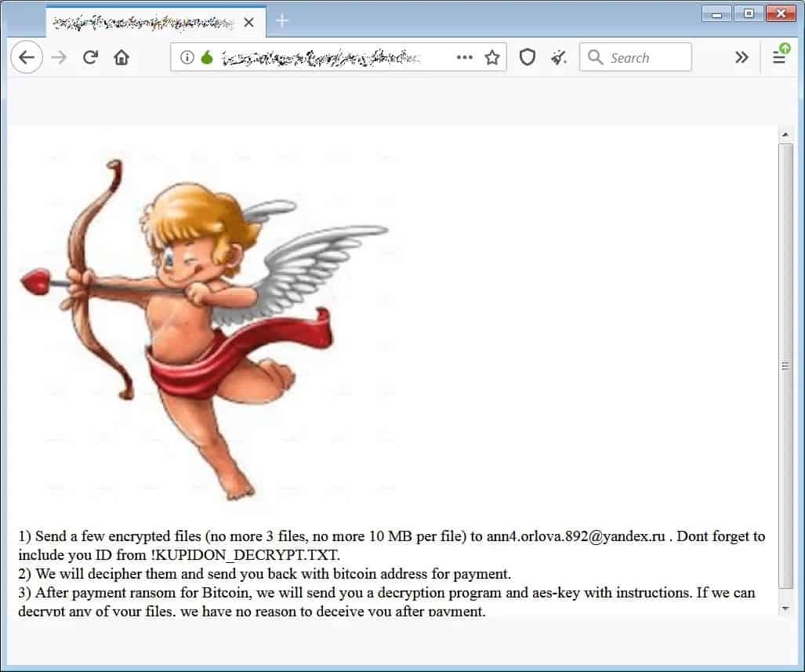Open a new tab with plus button
The height and width of the screenshot is (672, 805).
(x=282, y=21)
